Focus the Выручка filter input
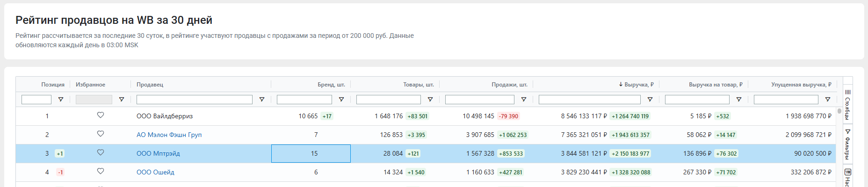Screen dimensions: 868x187 590,100
